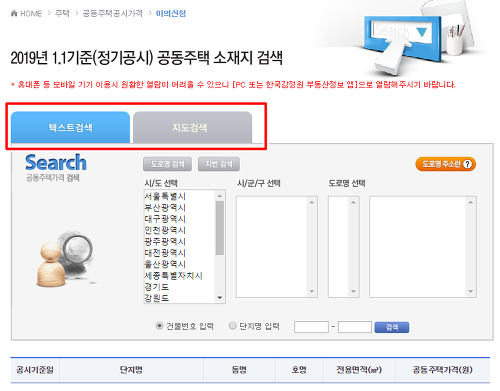Image resolution: width=500 pixels, height=391 pixels.
Task: Choose 울산광역시 in the 시/도 list
Action: coord(165,264)
